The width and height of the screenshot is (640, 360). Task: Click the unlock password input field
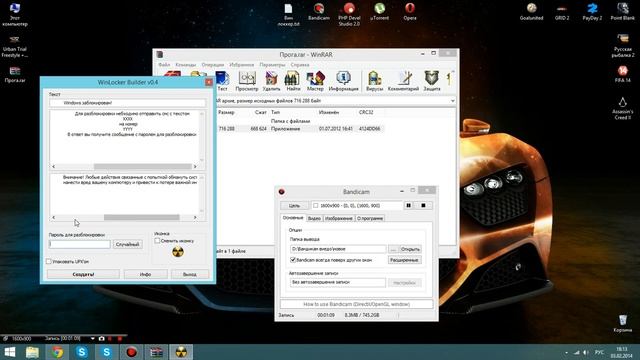coord(80,244)
